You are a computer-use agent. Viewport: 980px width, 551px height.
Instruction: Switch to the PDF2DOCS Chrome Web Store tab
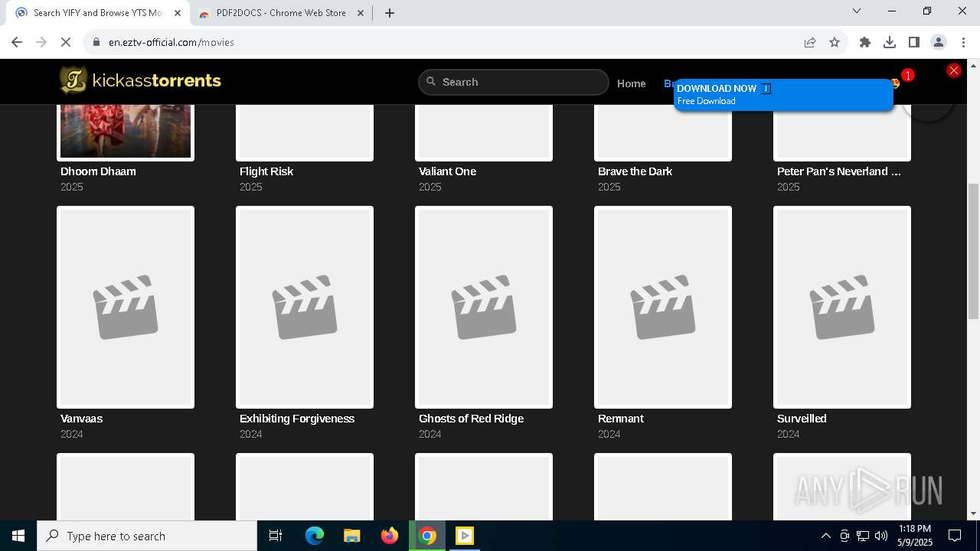[x=281, y=13]
